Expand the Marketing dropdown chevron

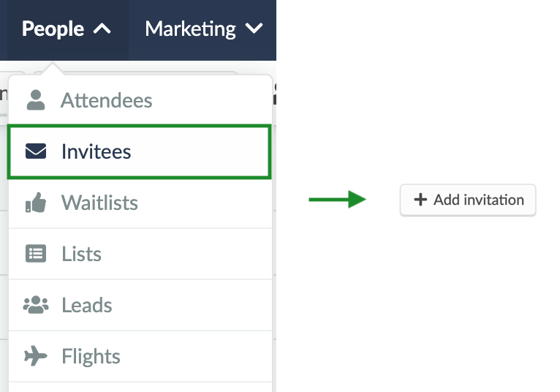click(254, 29)
